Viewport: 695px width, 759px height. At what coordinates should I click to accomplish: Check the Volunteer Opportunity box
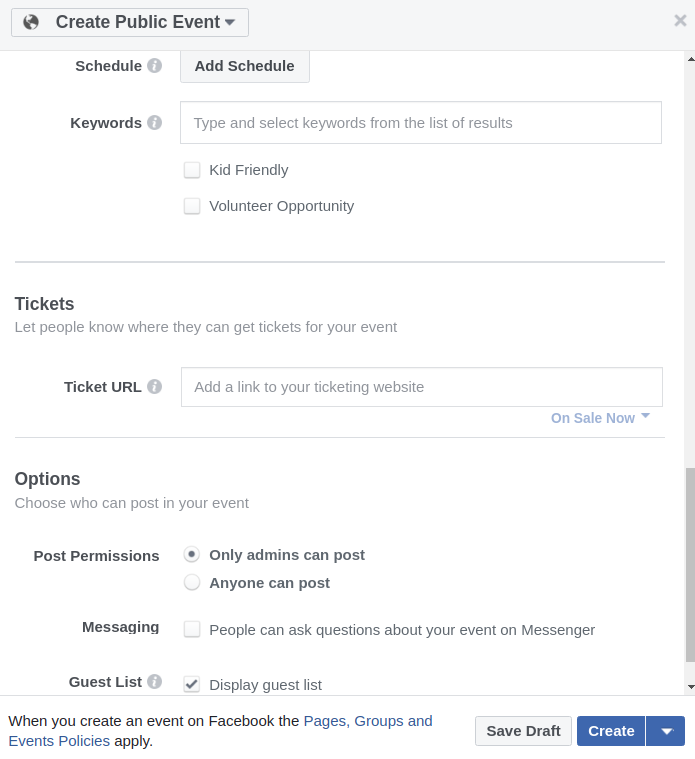(192, 206)
